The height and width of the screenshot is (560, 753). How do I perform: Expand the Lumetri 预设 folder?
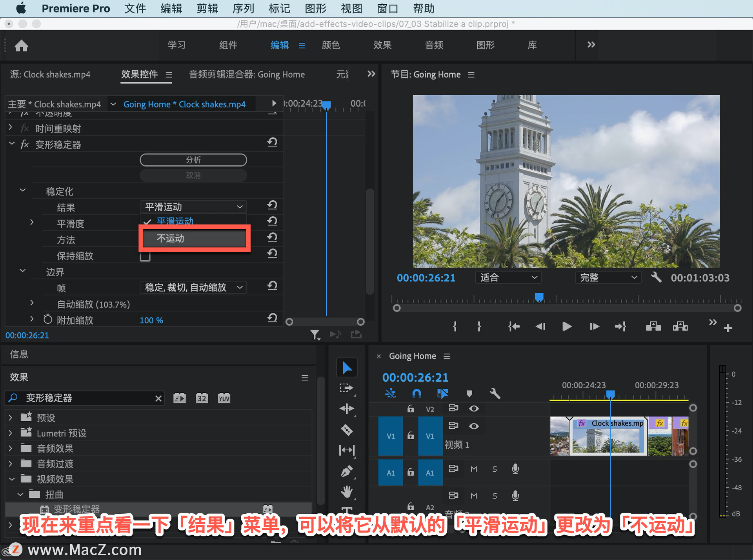11,433
